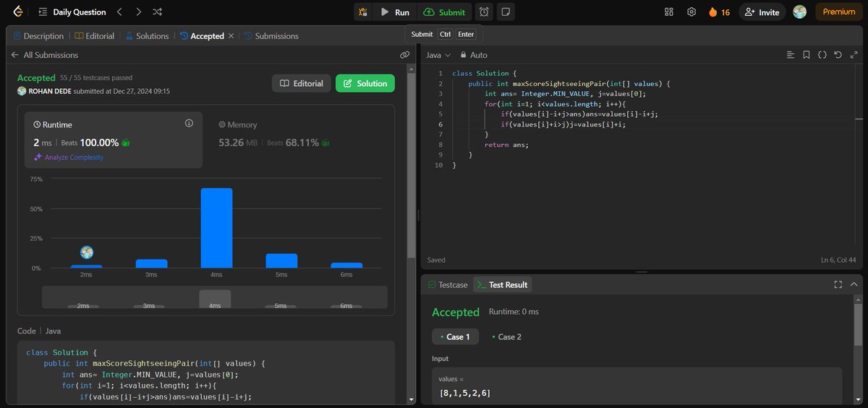Click the Ln 6, Col 44 status
The image size is (868, 408).
(x=840, y=260)
